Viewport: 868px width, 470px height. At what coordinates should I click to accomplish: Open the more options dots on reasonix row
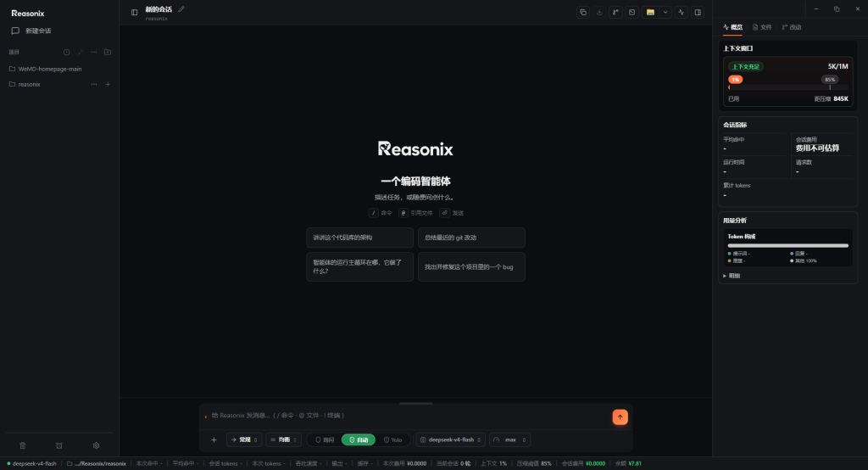click(x=94, y=84)
